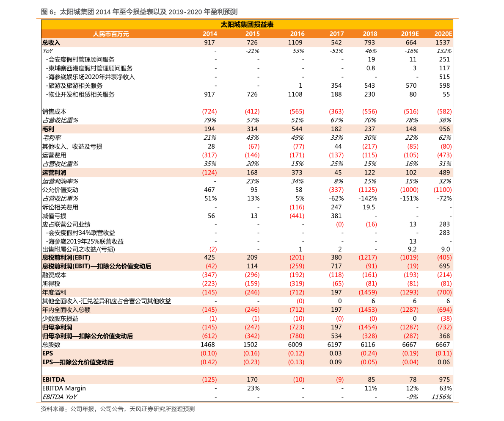Click the '其他收入、收益及亏损' row label
This screenshot has width=504, height=421.
click(x=72, y=147)
